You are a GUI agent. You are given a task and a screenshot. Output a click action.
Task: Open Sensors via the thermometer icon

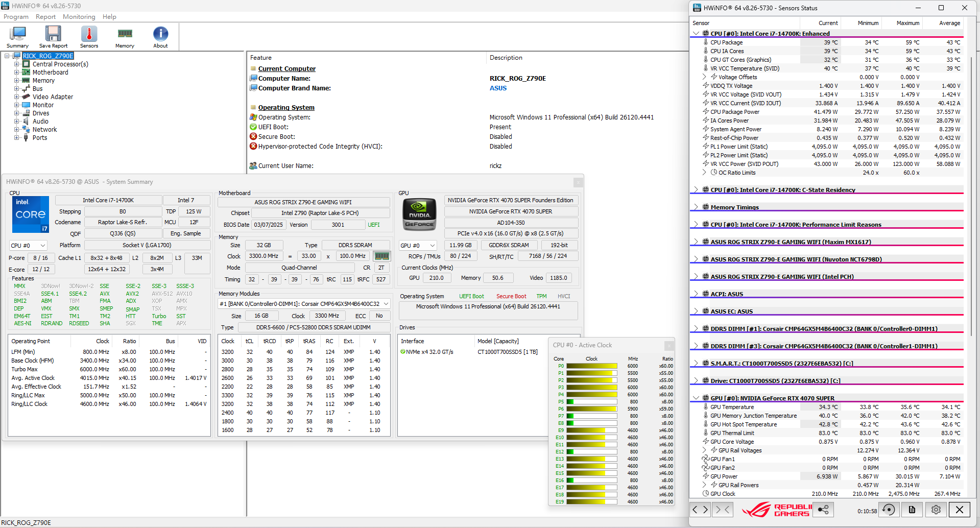[89, 37]
